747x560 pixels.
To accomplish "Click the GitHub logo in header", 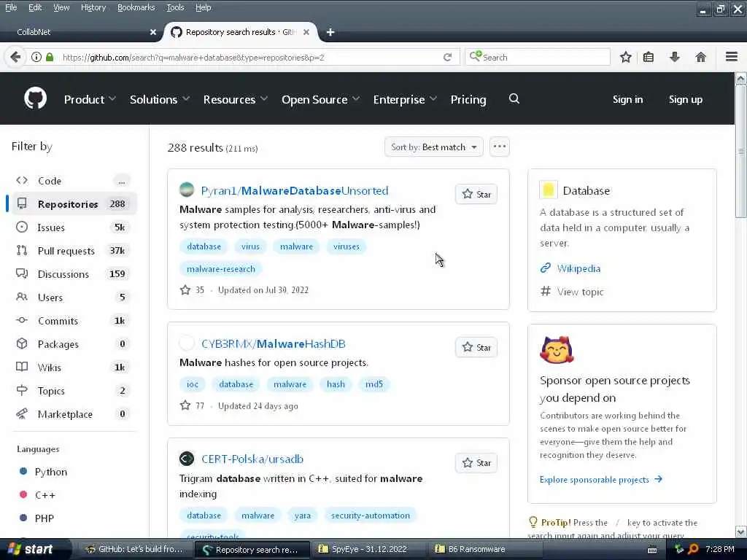I will click(35, 98).
